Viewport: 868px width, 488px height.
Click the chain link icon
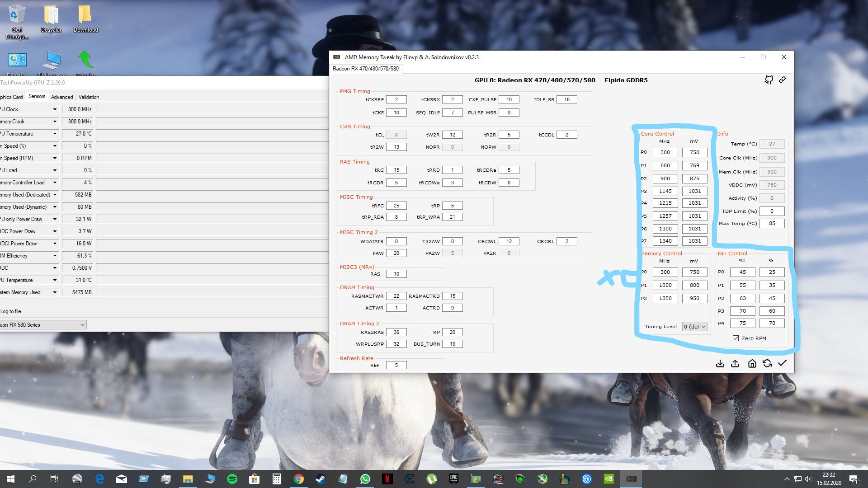coord(783,80)
